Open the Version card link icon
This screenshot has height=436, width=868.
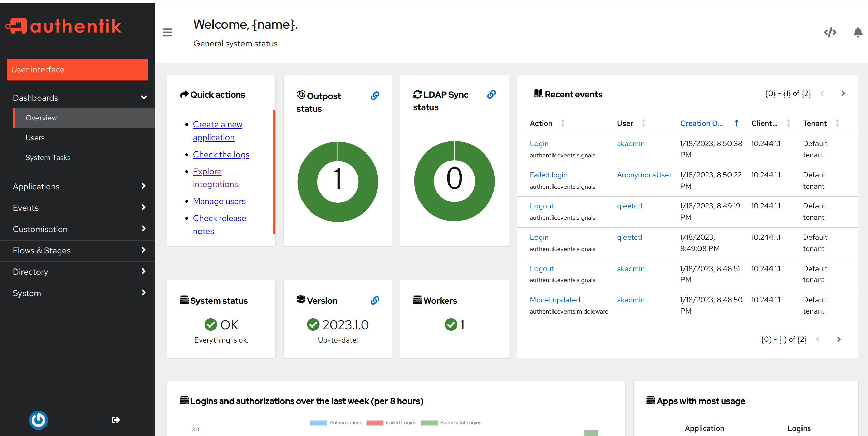(374, 301)
